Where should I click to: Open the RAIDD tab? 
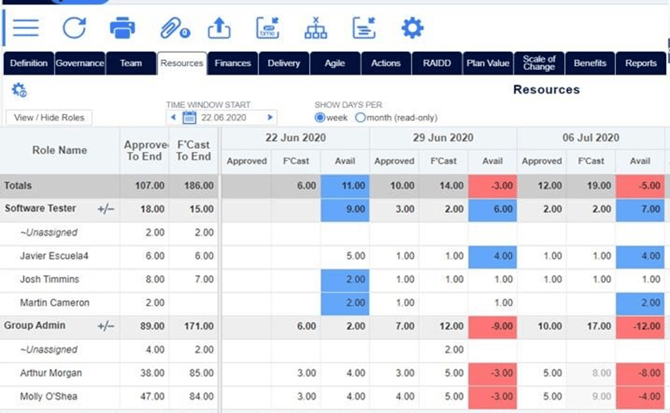click(x=437, y=63)
